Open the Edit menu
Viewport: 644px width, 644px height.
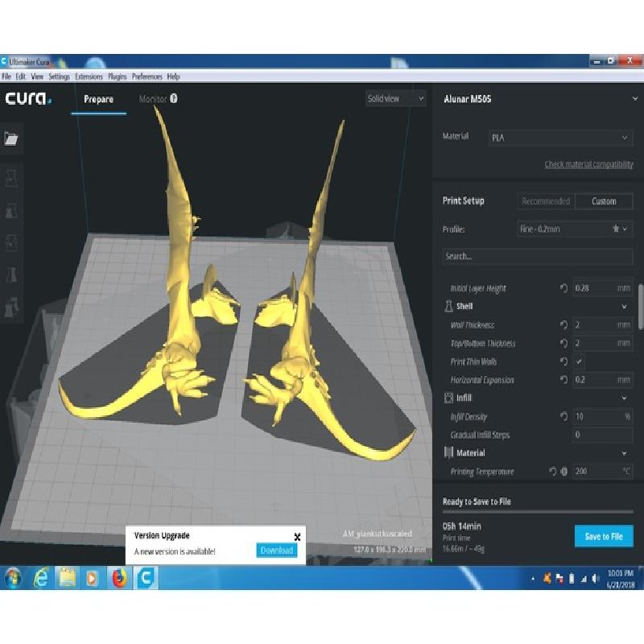click(x=21, y=76)
